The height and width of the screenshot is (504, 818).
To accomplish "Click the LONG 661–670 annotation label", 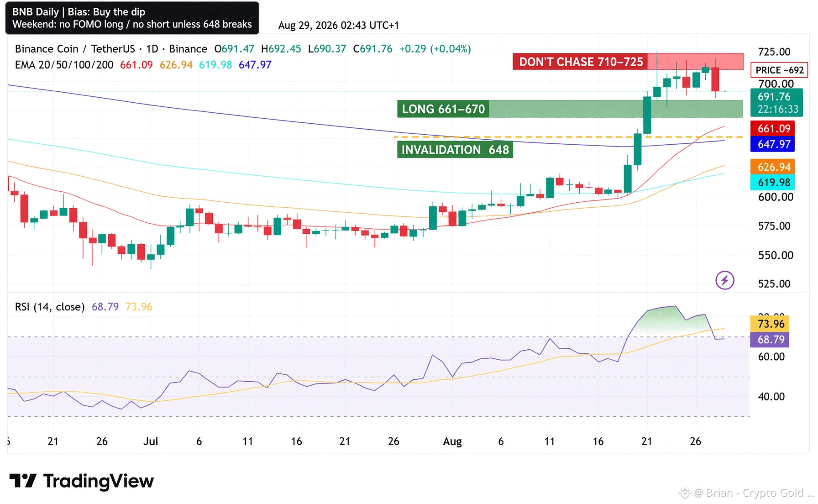I will (x=443, y=109).
